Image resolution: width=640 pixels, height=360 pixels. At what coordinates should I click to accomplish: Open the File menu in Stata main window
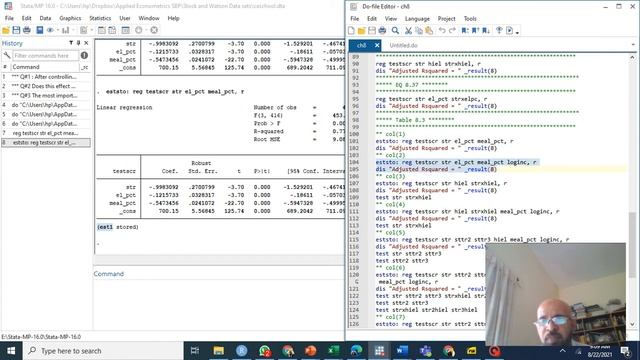pyautogui.click(x=9, y=18)
